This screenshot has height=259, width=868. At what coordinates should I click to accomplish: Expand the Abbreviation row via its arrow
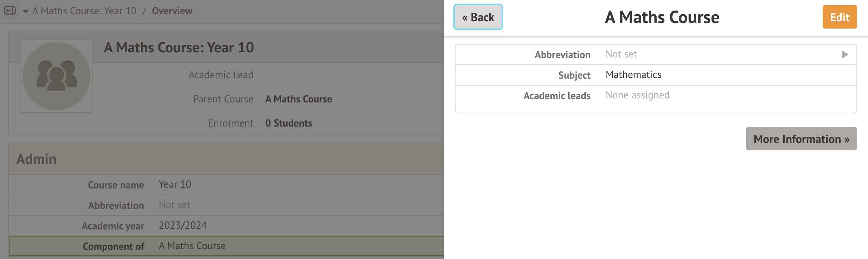tap(845, 54)
